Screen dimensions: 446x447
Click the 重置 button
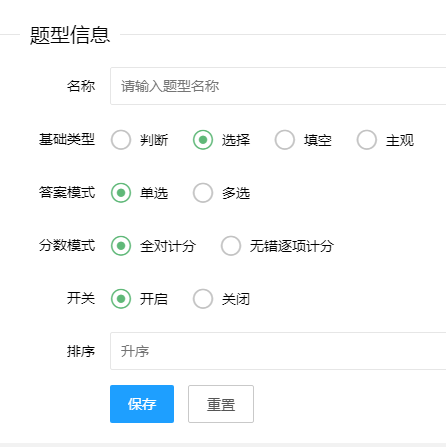click(221, 404)
